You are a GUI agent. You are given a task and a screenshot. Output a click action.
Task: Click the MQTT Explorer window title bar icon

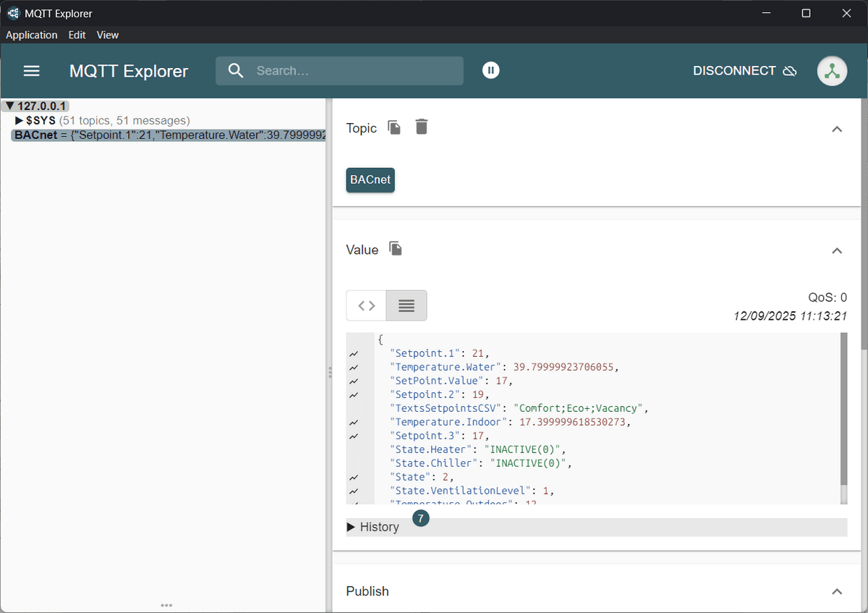coord(13,13)
